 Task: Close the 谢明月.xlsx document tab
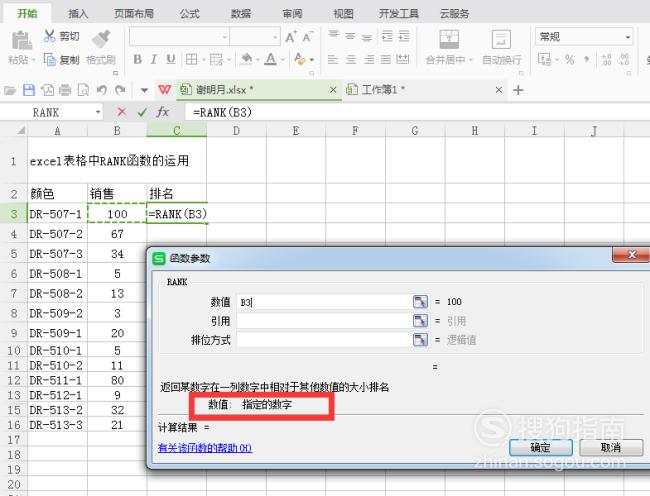333,90
